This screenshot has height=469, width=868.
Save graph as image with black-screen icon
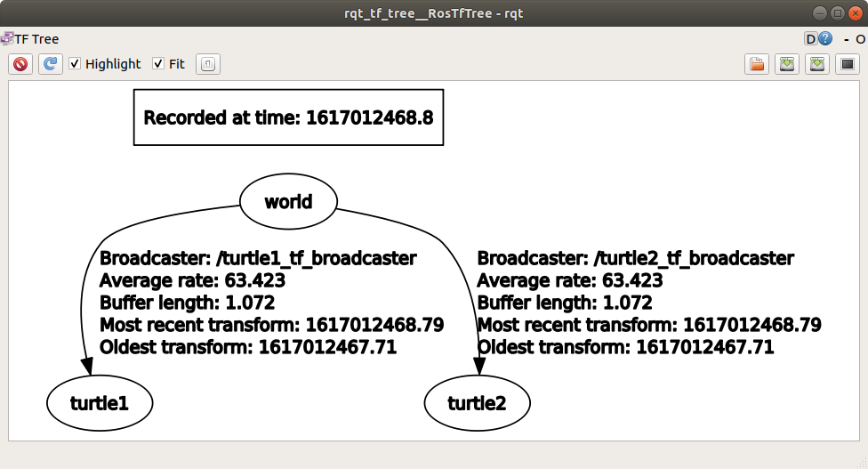tap(847, 64)
